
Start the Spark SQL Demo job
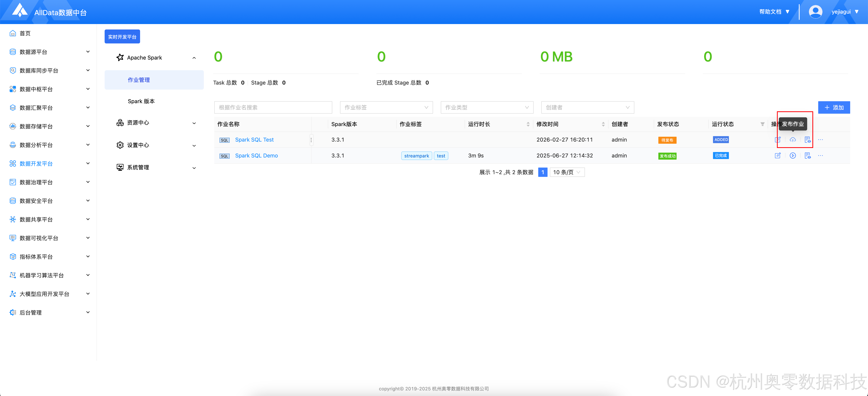(792, 156)
